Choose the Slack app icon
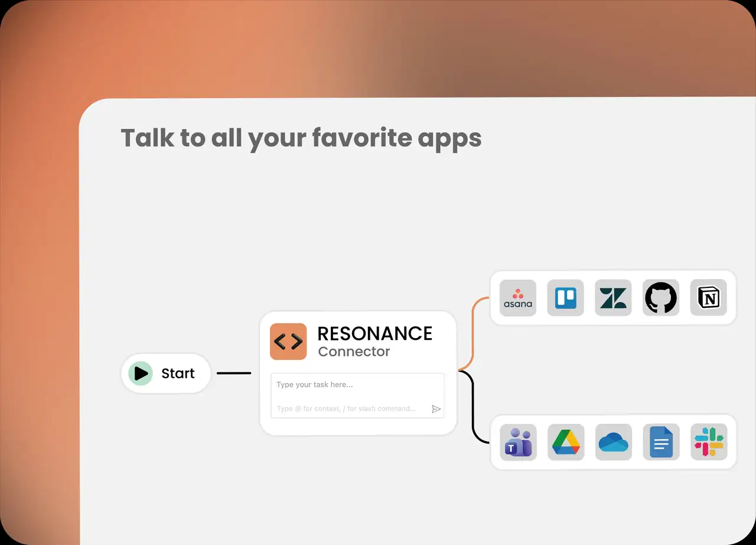Screen dimensions: 756x545 tap(709, 442)
